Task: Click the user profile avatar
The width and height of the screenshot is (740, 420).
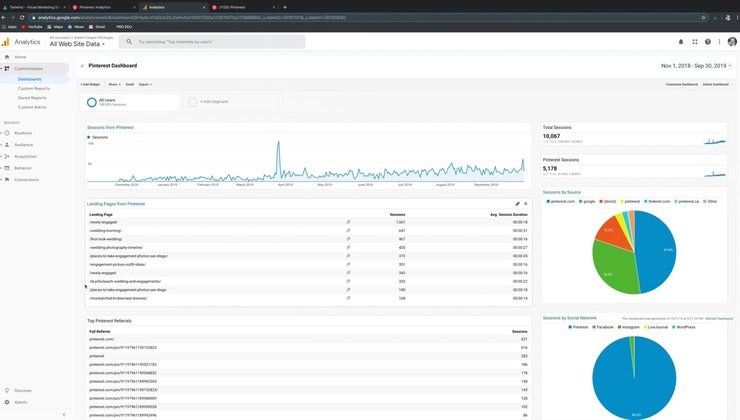Action: (x=732, y=42)
